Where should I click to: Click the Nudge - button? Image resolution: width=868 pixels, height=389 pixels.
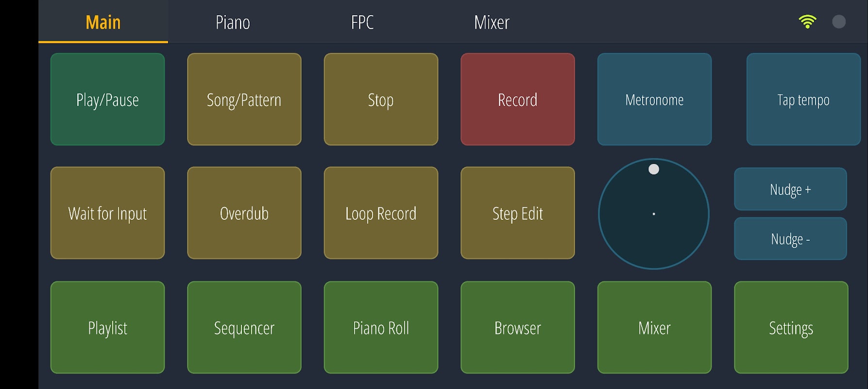click(790, 239)
